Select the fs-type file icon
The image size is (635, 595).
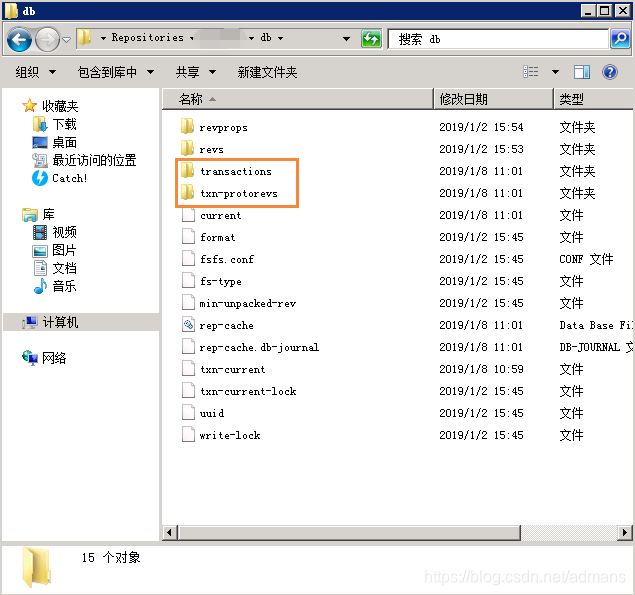pyautogui.click(x=188, y=281)
